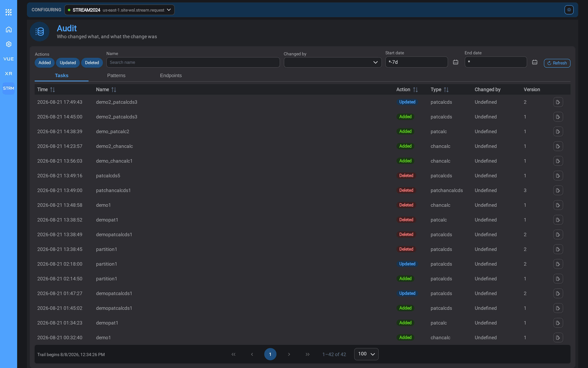Go to previous page of results
Viewport: 588px width, 368px height.
(252, 354)
